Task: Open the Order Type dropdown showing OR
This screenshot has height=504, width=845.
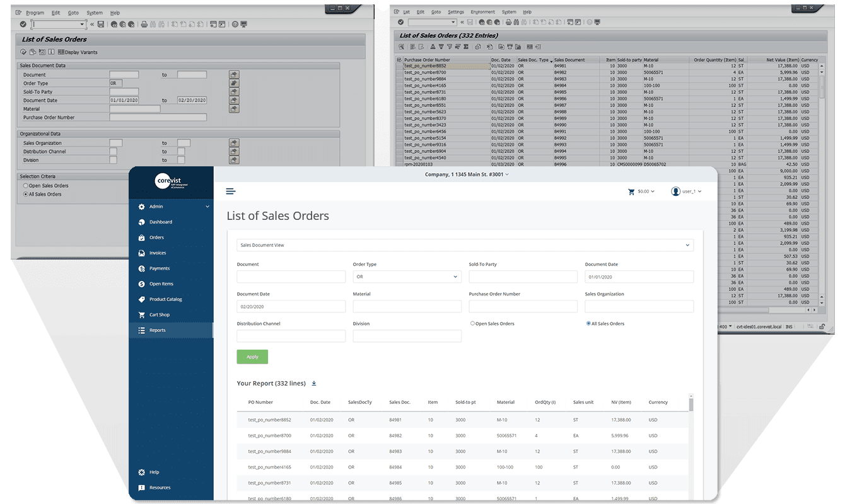Action: 407,277
